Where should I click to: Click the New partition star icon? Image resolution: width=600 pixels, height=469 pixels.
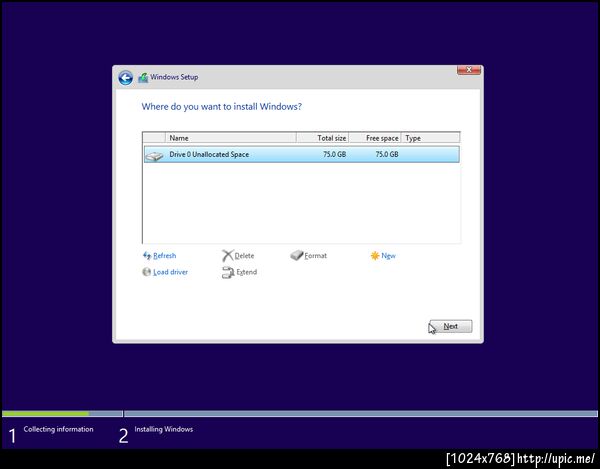tap(375, 256)
